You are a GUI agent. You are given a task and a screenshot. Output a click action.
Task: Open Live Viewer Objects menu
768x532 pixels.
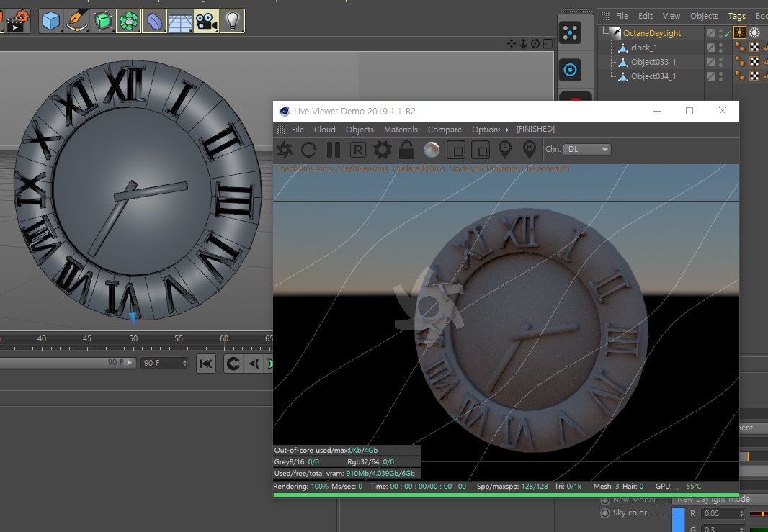pos(360,130)
